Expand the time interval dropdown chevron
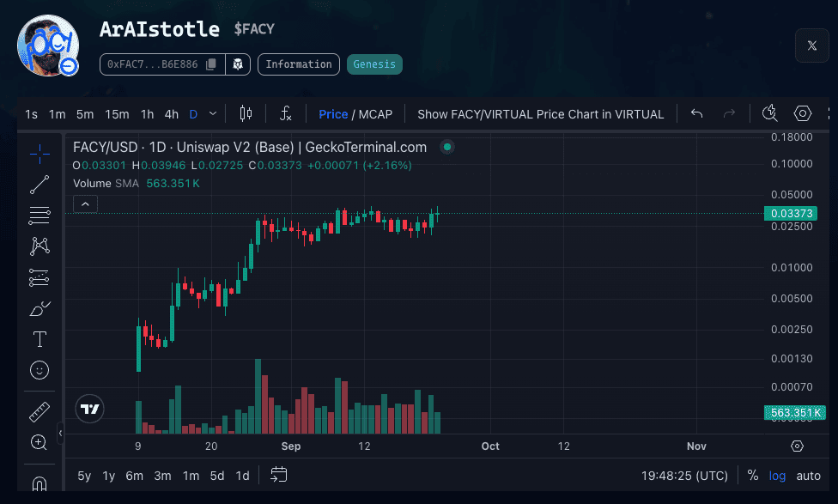The image size is (838, 504). tap(213, 114)
